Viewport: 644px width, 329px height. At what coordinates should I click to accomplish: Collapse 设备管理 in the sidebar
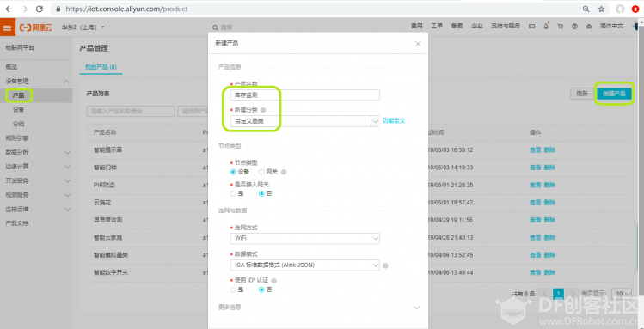click(x=67, y=82)
